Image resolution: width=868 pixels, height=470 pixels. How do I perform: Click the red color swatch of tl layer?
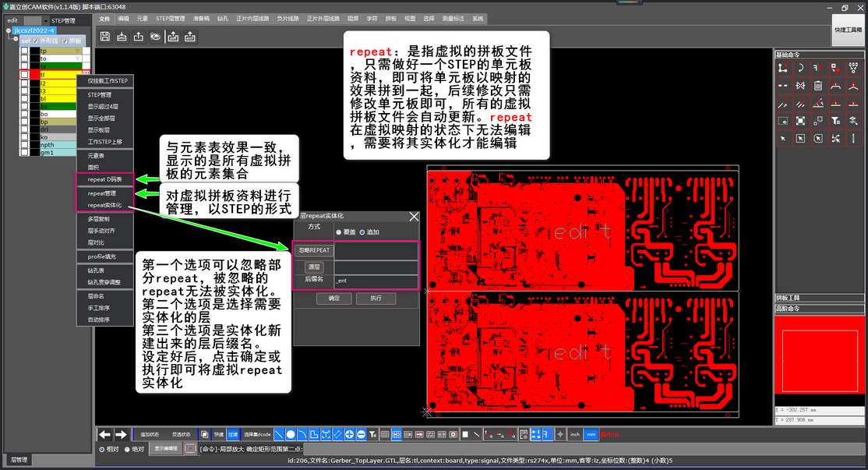35,74
